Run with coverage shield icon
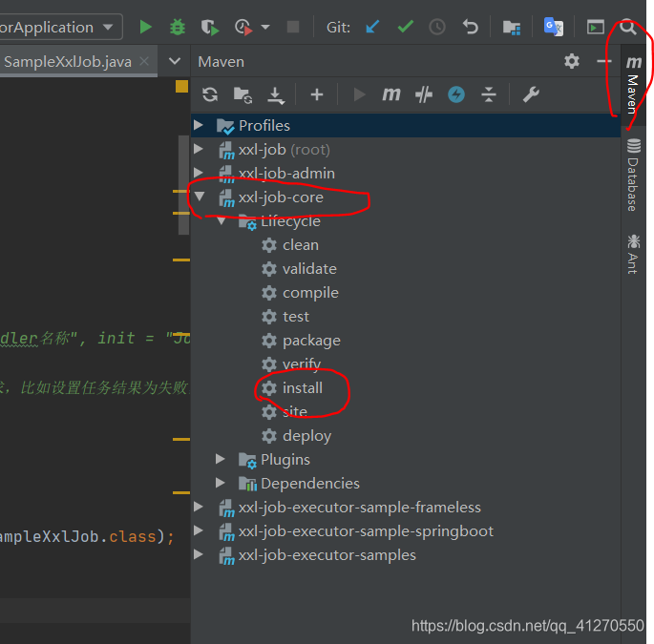Image resolution: width=654 pixels, height=644 pixels. coord(209,28)
